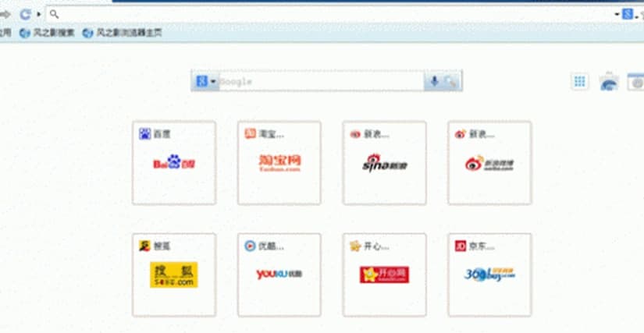The height and width of the screenshot is (333, 644).
Task: Click the Google icon in address bar
Action: pos(627,14)
